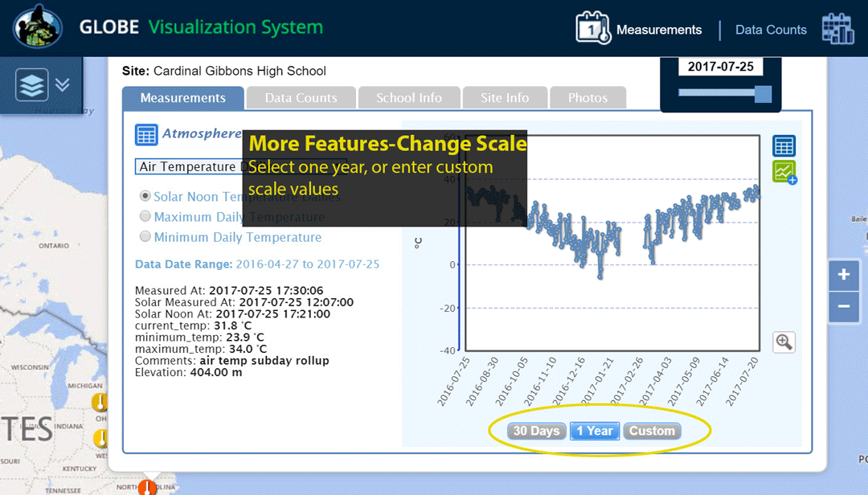Click the Atmosphere table icon
Screen dimensions: 868x495
click(x=146, y=134)
